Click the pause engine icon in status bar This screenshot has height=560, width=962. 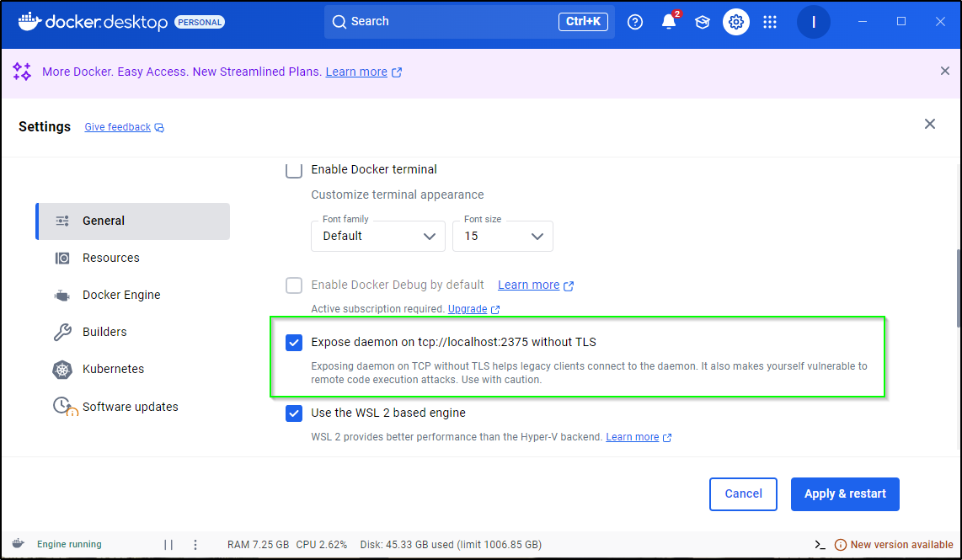(168, 545)
